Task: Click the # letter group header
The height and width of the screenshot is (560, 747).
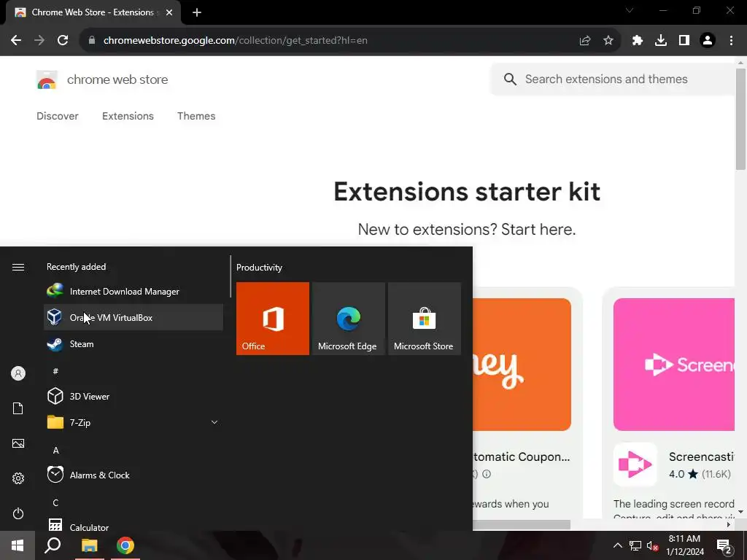Action: click(x=55, y=371)
